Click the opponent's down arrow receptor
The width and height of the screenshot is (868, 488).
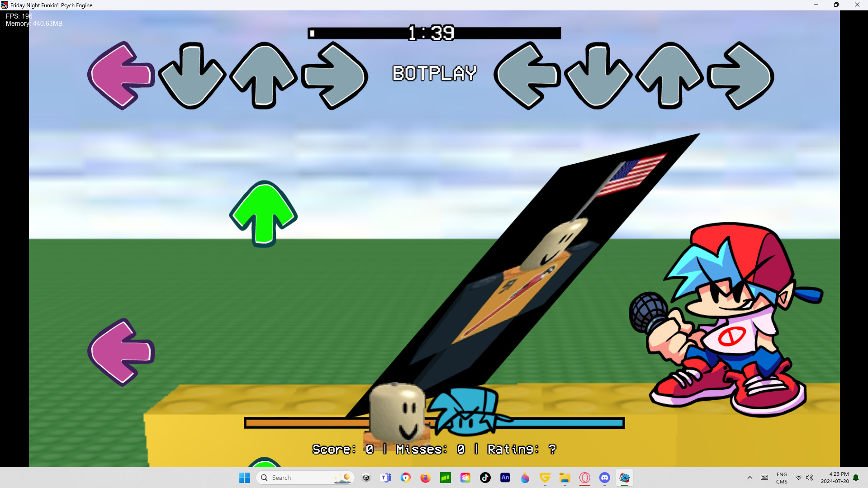[x=192, y=76]
